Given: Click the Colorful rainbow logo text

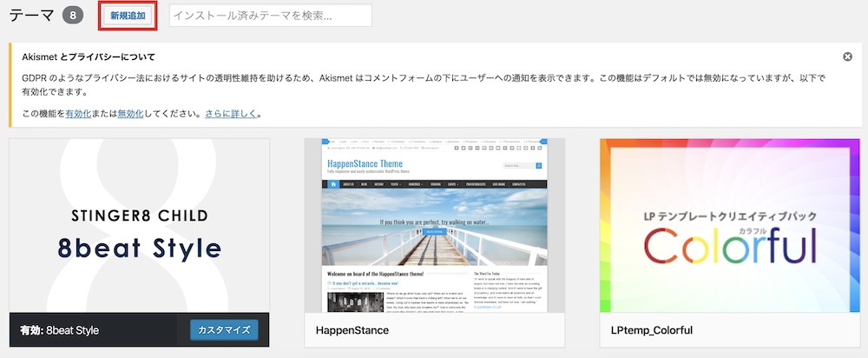Looking at the screenshot, I should (730, 246).
